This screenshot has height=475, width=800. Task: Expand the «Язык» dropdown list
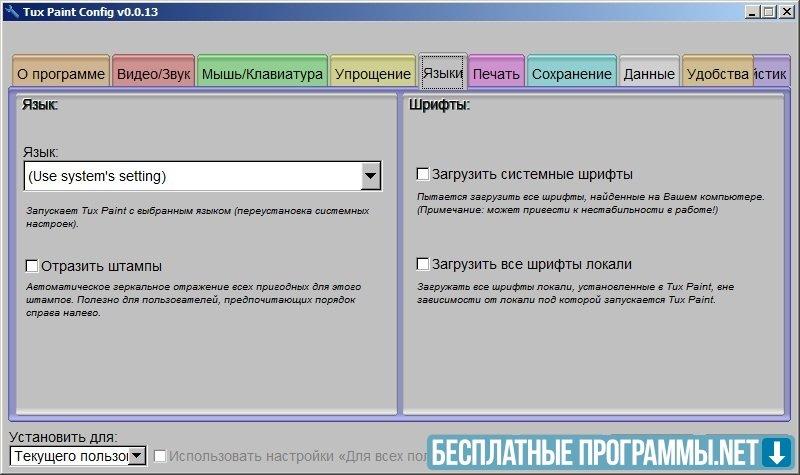(370, 177)
